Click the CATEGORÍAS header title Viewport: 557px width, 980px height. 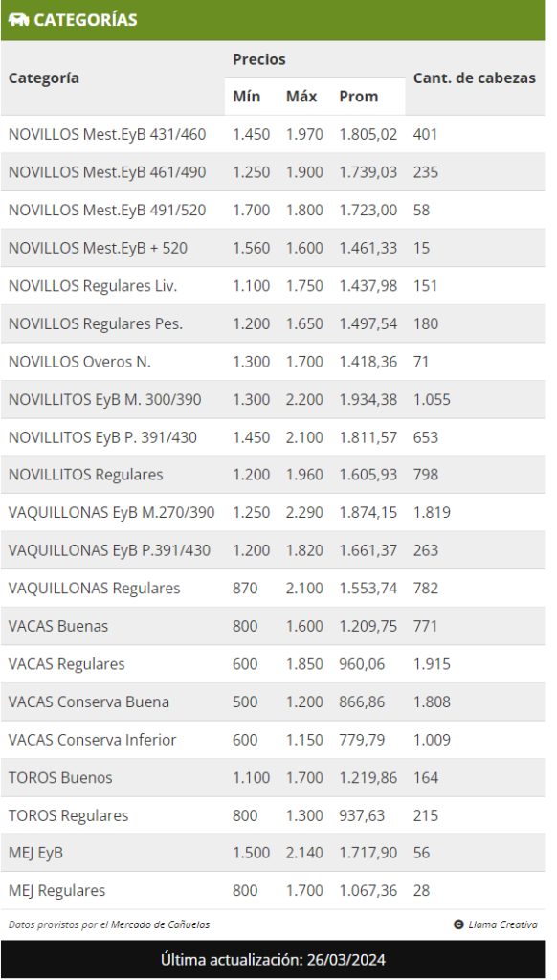coord(85,20)
